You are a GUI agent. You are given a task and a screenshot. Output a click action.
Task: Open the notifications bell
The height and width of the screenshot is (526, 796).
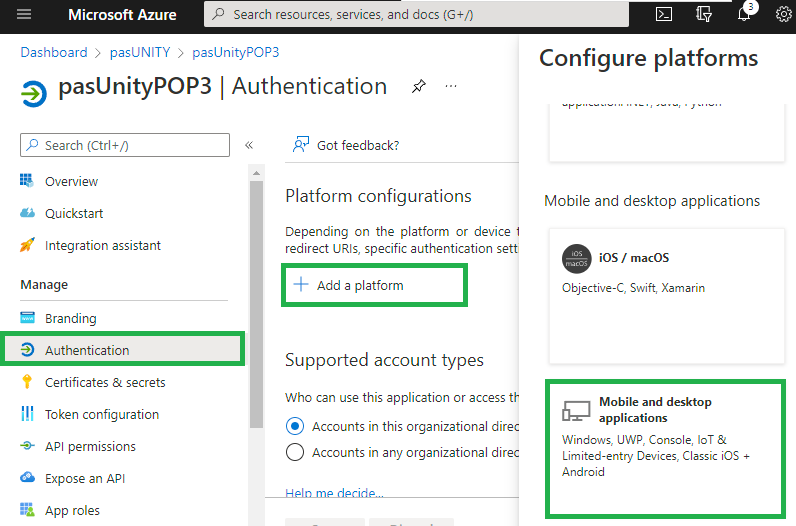click(744, 14)
